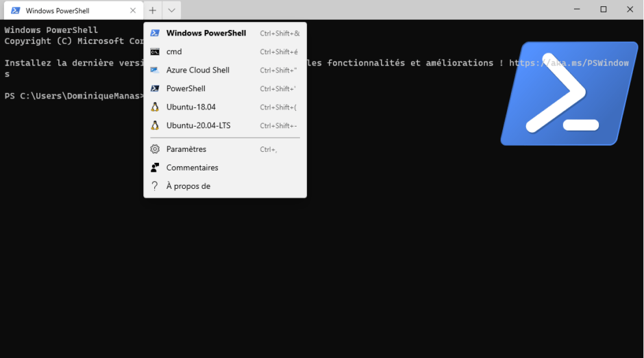Screen dimensions: 644x358
Task: Select Ubuntu-20.04-LTS menu entry
Action: pos(198,125)
